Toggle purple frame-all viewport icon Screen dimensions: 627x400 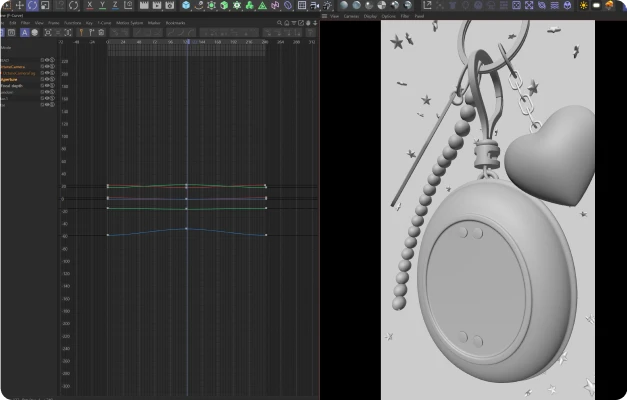[529, 5]
